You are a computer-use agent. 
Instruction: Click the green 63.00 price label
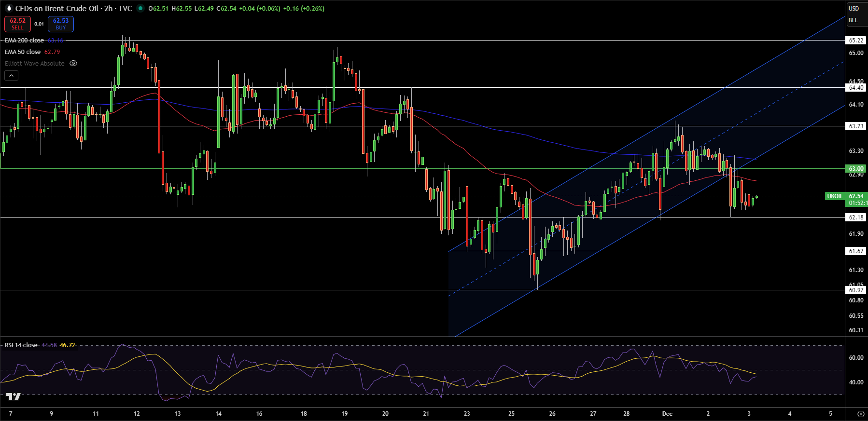click(x=856, y=169)
